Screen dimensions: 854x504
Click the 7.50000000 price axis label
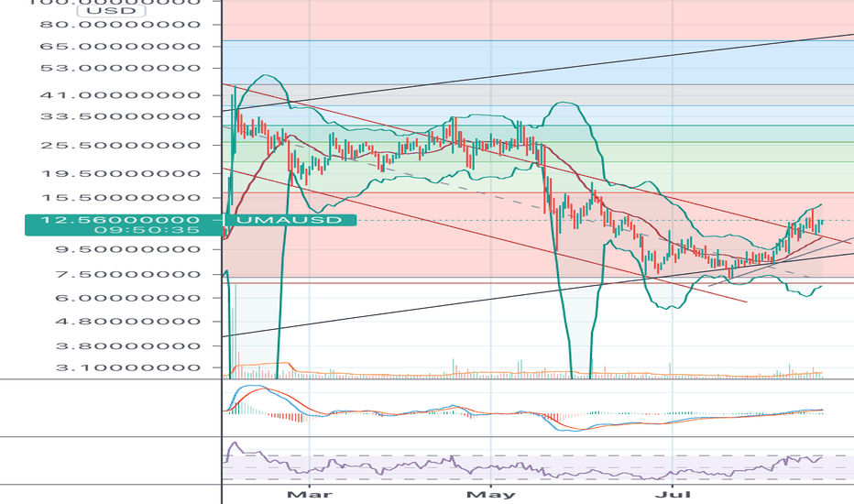pos(127,274)
